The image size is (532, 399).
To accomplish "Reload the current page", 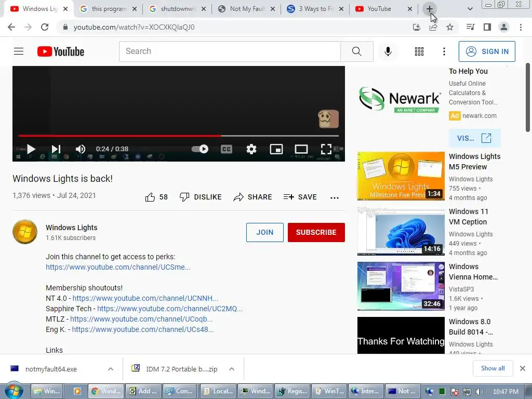I will coord(45,27).
